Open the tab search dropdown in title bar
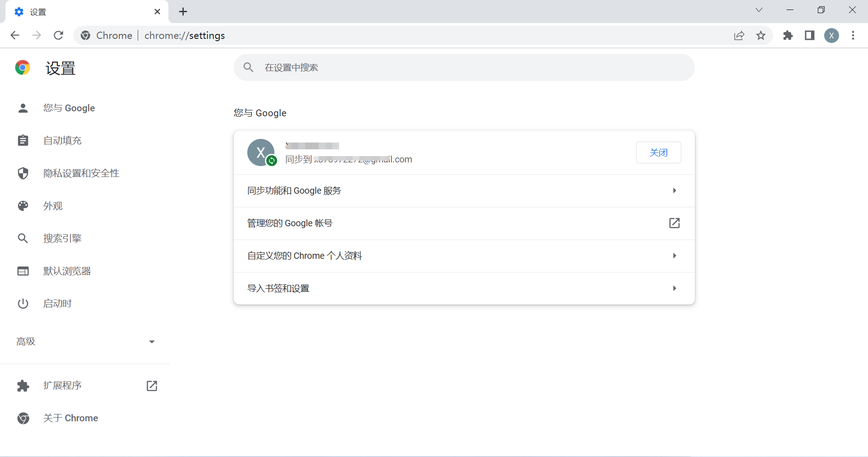The width and height of the screenshot is (868, 457). [759, 10]
